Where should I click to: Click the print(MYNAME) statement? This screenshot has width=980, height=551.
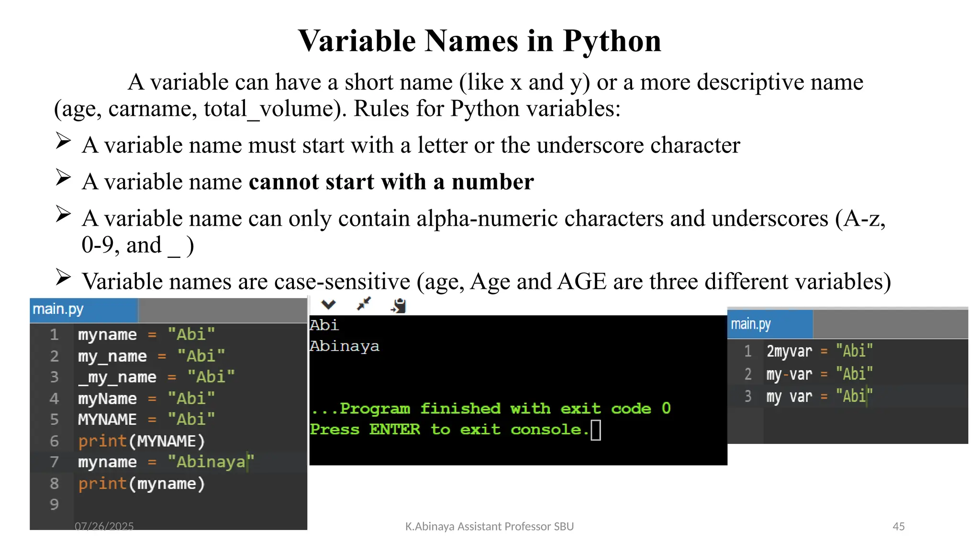pos(142,441)
